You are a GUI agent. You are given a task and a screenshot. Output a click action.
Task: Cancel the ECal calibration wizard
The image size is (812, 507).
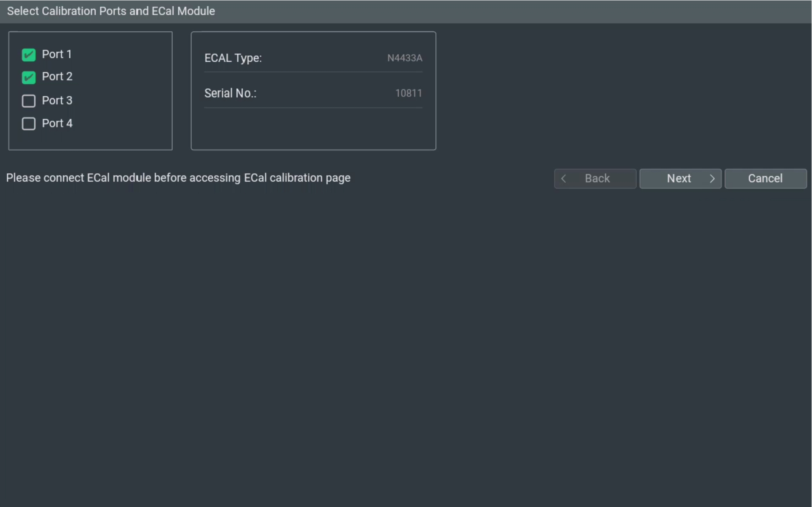point(766,179)
